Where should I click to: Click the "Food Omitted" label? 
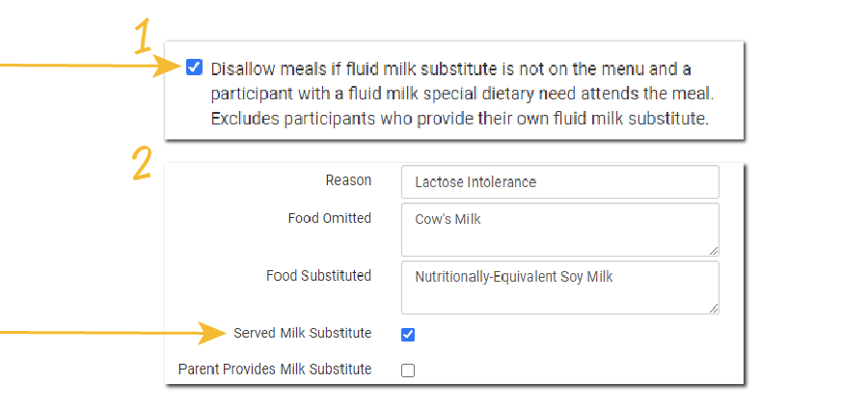[329, 218]
